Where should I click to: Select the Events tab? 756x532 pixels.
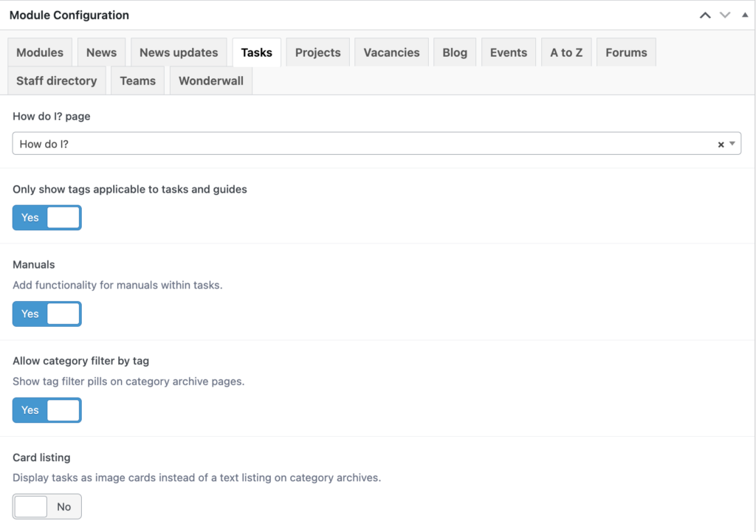point(509,52)
